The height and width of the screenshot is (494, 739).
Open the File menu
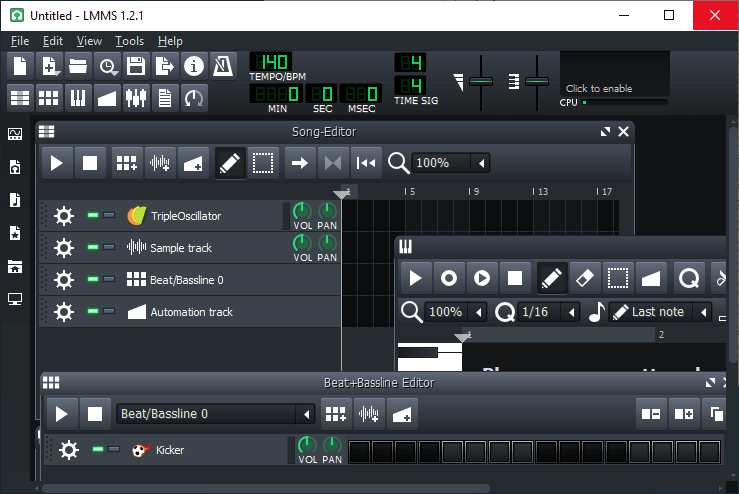(20, 41)
